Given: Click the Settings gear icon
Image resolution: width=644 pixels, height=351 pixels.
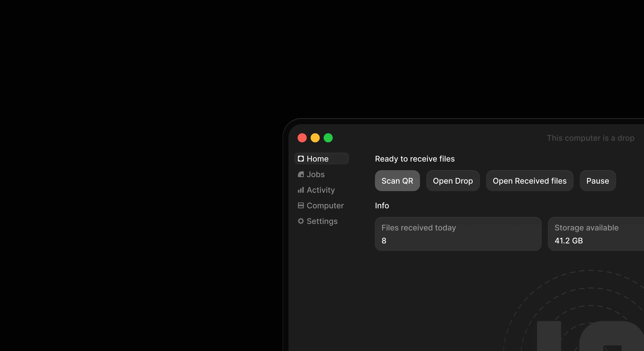Looking at the screenshot, I should coord(301,221).
